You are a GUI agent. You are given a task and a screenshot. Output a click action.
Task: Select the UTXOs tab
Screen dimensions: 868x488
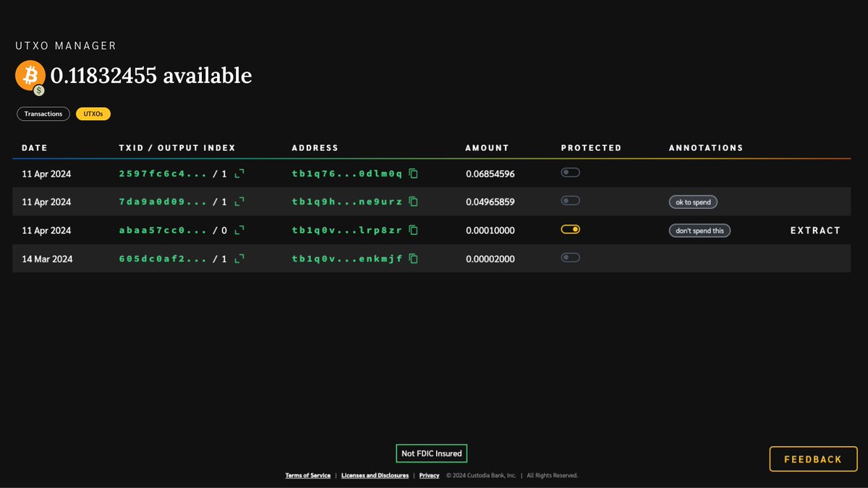93,114
